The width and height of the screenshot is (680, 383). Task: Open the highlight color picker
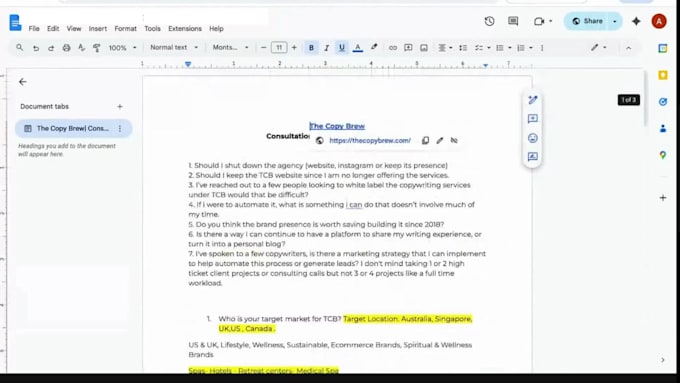[374, 47]
